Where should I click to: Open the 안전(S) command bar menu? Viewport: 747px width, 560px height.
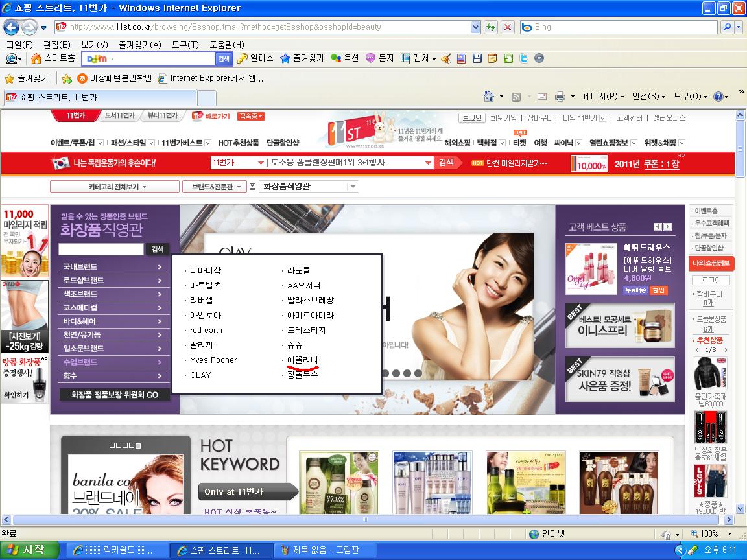[648, 97]
